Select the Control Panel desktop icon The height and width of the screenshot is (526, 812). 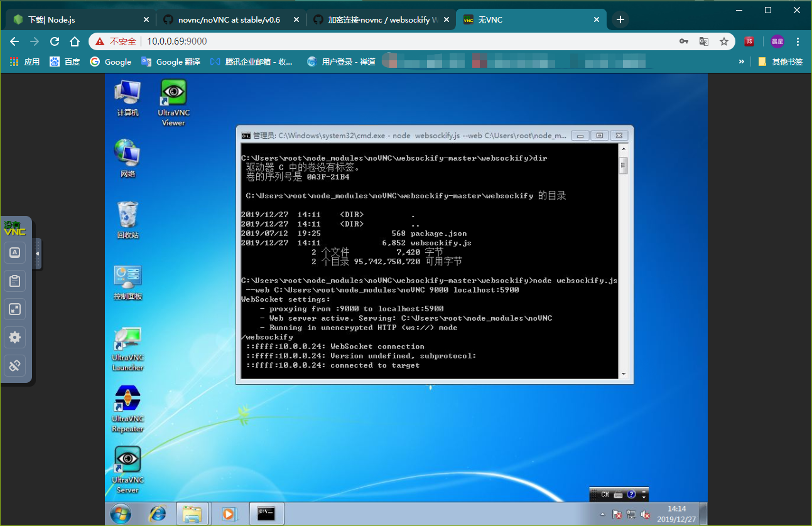tap(127, 282)
